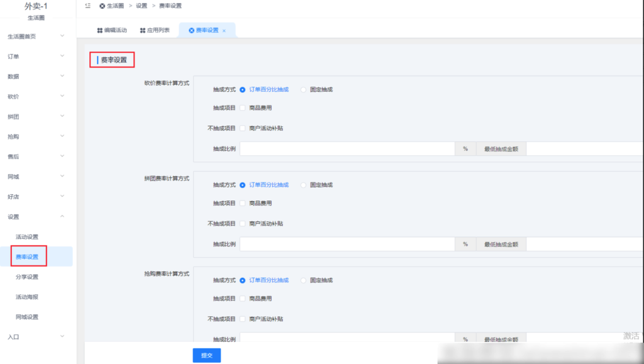Image resolution: width=644 pixels, height=364 pixels.
Task: Click the 提交 button at the bottom
Action: point(207,355)
